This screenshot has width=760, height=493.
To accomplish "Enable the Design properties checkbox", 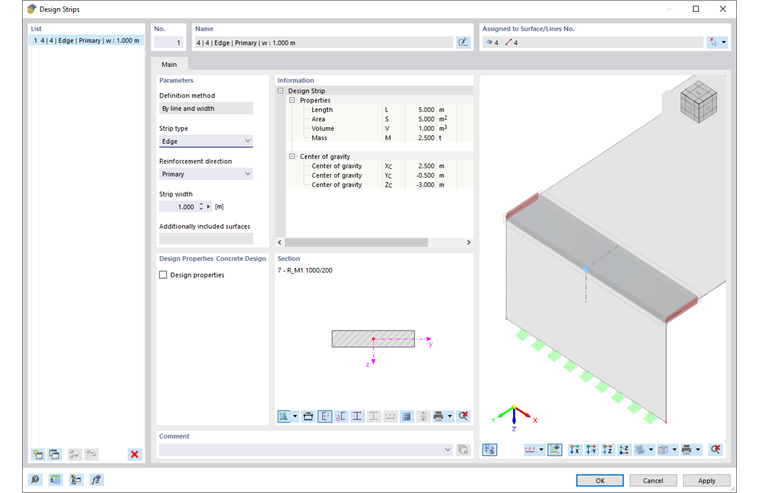I will click(163, 275).
